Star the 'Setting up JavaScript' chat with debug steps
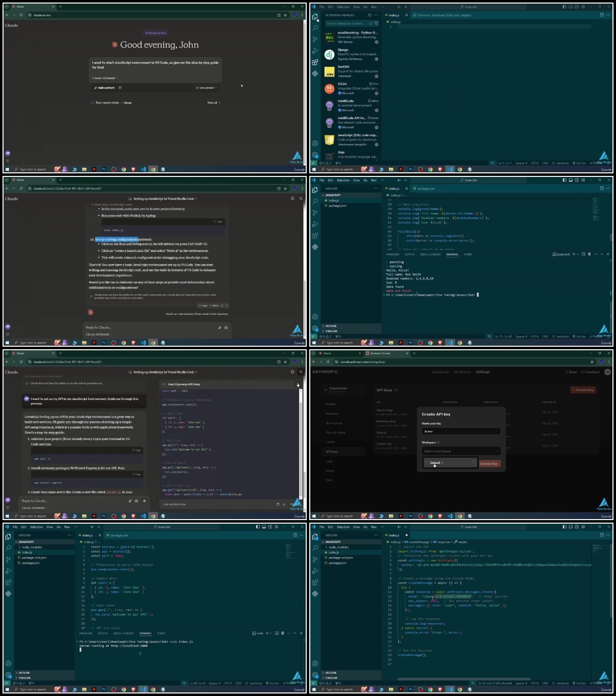This screenshot has height=696, width=616. (x=293, y=199)
